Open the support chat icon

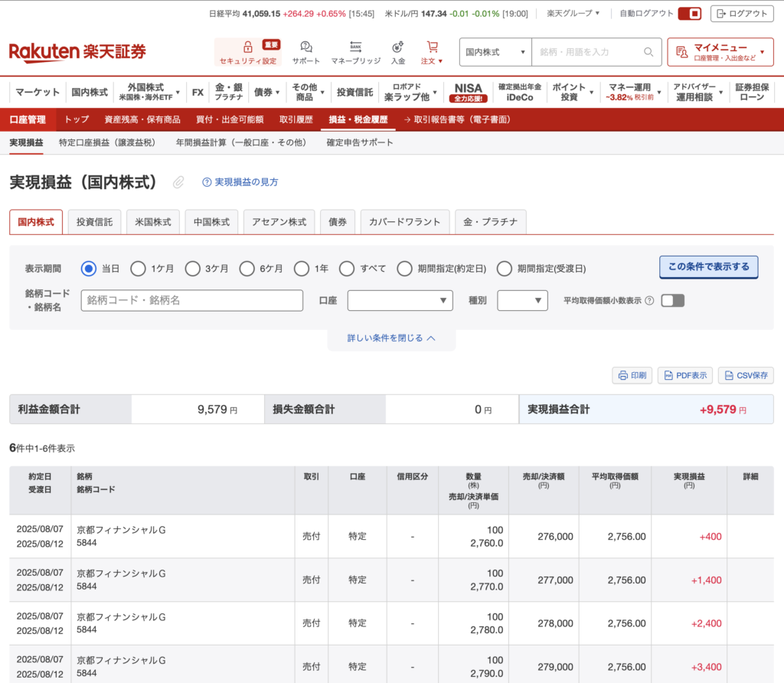coord(306,47)
